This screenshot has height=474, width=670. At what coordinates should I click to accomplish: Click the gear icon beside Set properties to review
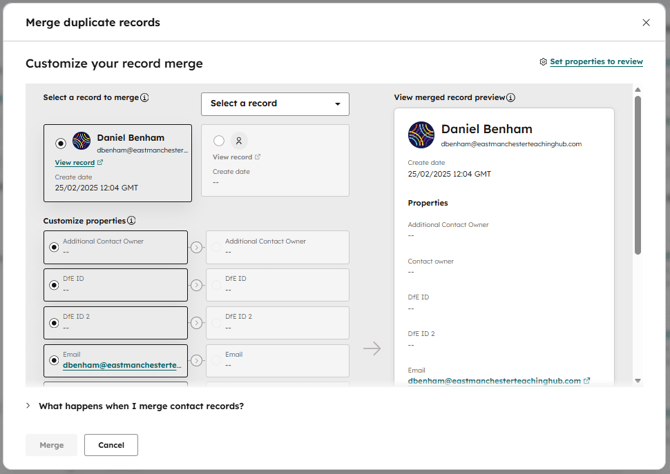[x=543, y=62]
